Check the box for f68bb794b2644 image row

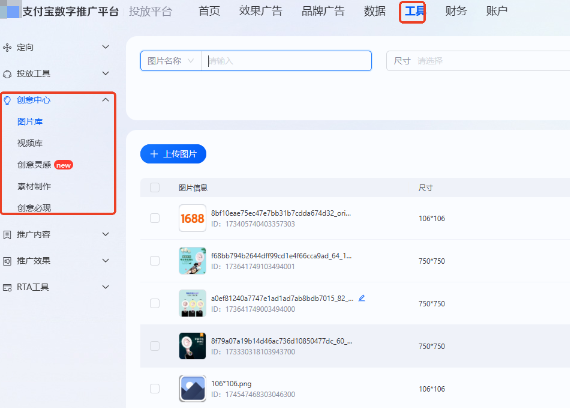click(x=155, y=261)
